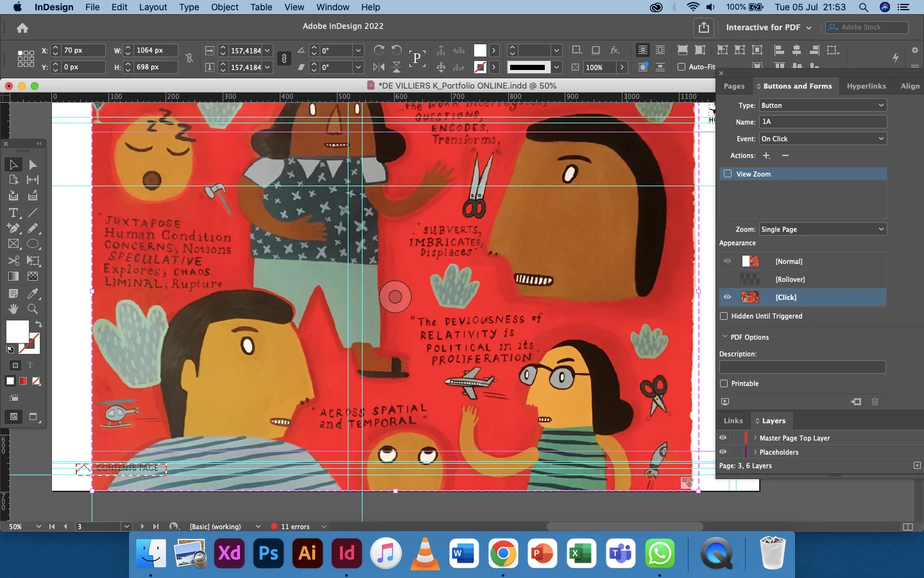Viewport: 924px width, 578px height.
Task: Swap fill and stroke arrow icon
Action: pos(38,324)
